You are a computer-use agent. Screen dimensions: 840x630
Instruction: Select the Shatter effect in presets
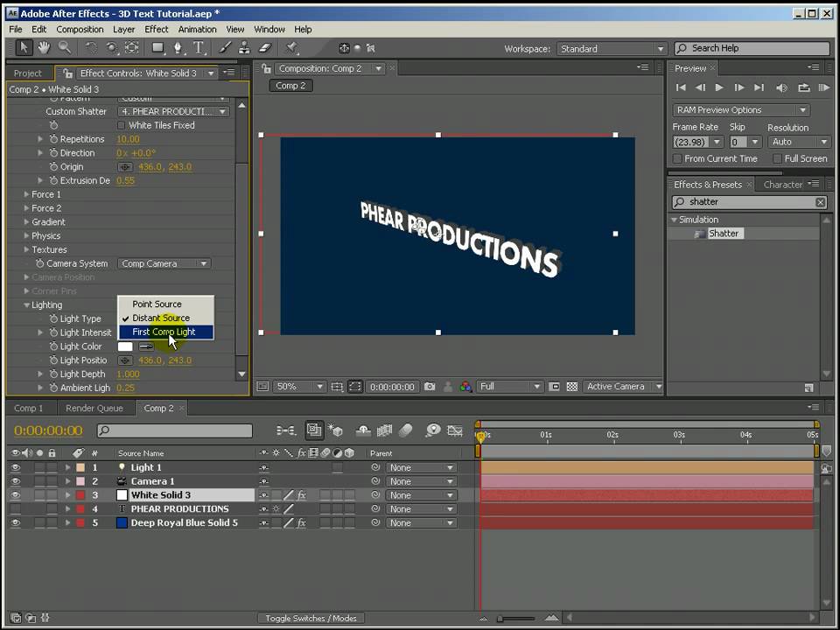click(724, 234)
